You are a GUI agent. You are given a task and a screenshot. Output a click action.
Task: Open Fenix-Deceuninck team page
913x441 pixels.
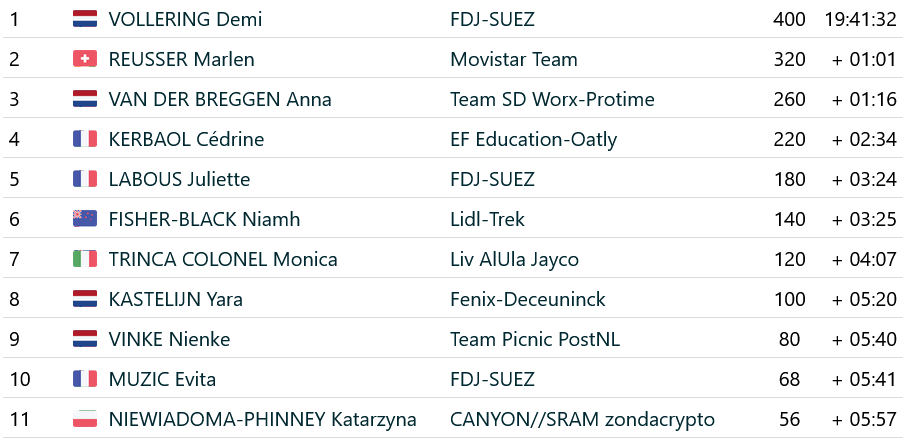click(x=527, y=299)
